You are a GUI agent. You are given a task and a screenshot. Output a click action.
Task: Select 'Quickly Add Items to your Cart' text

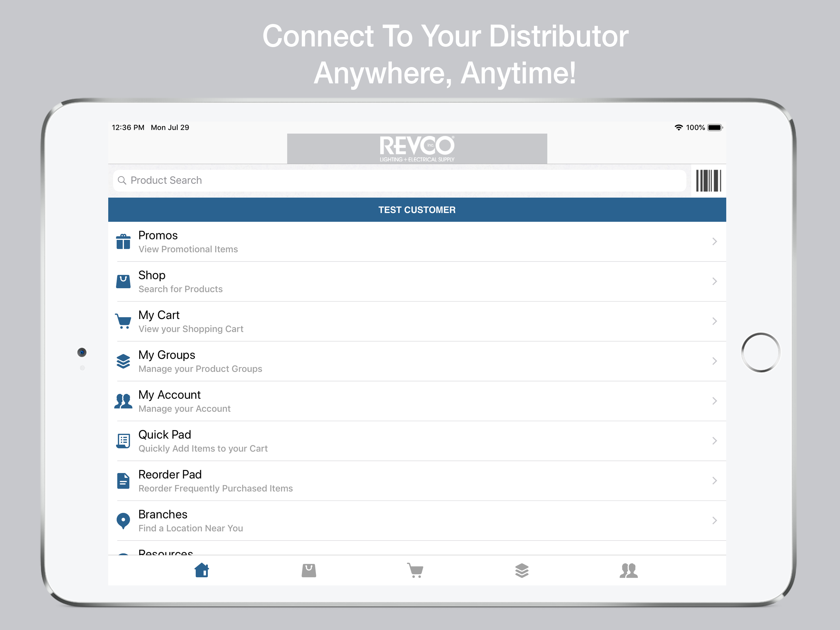pyautogui.click(x=203, y=449)
